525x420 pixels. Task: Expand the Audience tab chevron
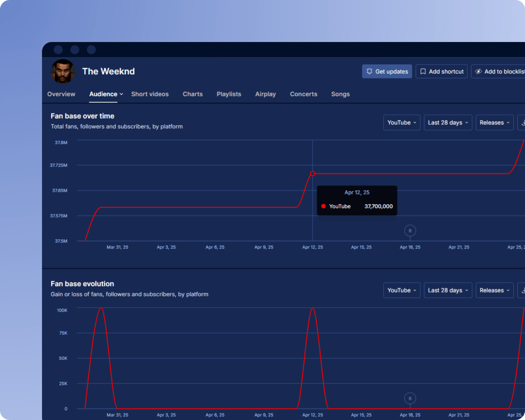coord(121,94)
